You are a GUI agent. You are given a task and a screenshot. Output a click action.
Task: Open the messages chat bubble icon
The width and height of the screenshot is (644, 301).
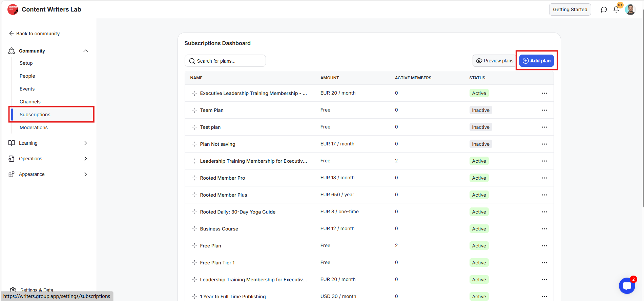(x=604, y=9)
